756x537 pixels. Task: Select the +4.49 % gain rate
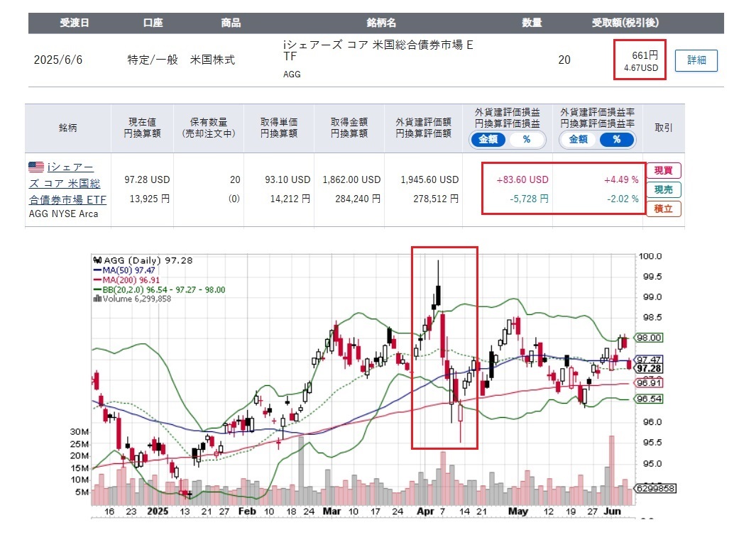[x=621, y=179]
